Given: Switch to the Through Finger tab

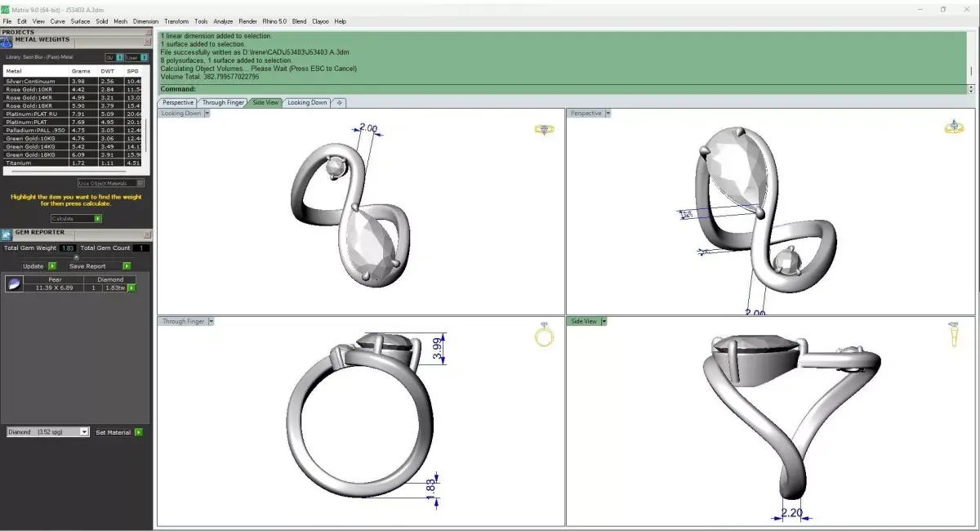Looking at the screenshot, I should pos(223,103).
